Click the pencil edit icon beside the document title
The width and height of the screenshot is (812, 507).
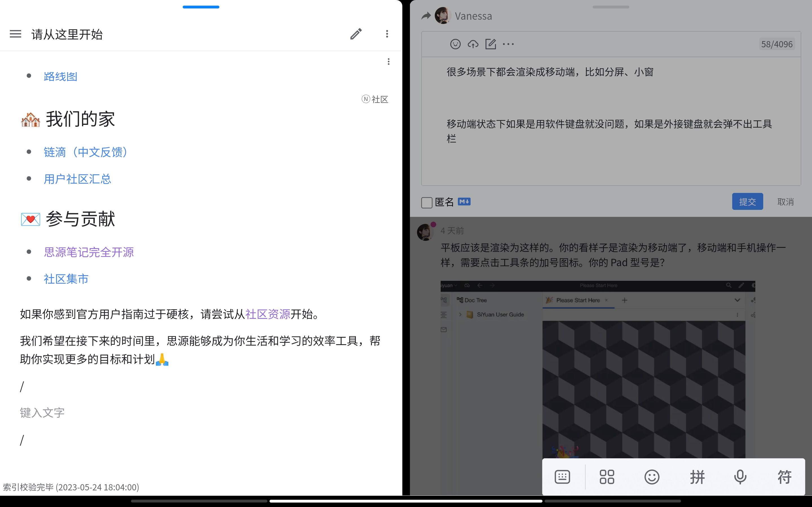(356, 34)
